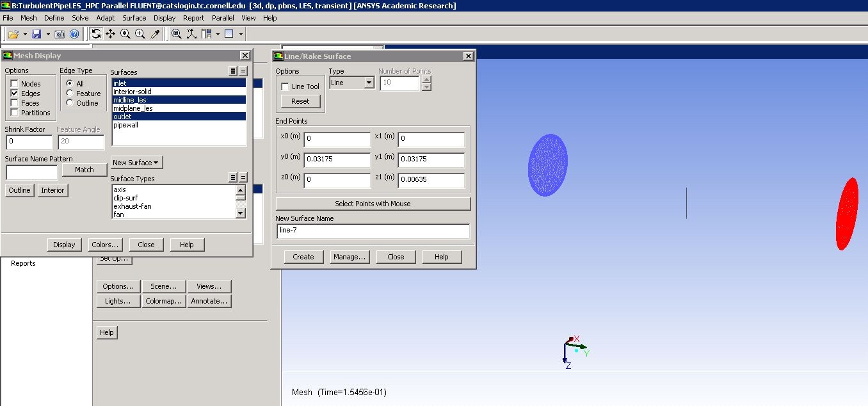Select pipewall in Surfaces list
The width and height of the screenshot is (868, 406).
(x=179, y=125)
